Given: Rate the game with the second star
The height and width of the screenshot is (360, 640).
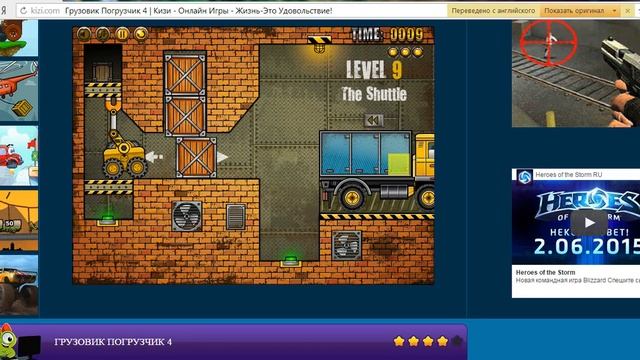Looking at the screenshot, I should pos(413,341).
